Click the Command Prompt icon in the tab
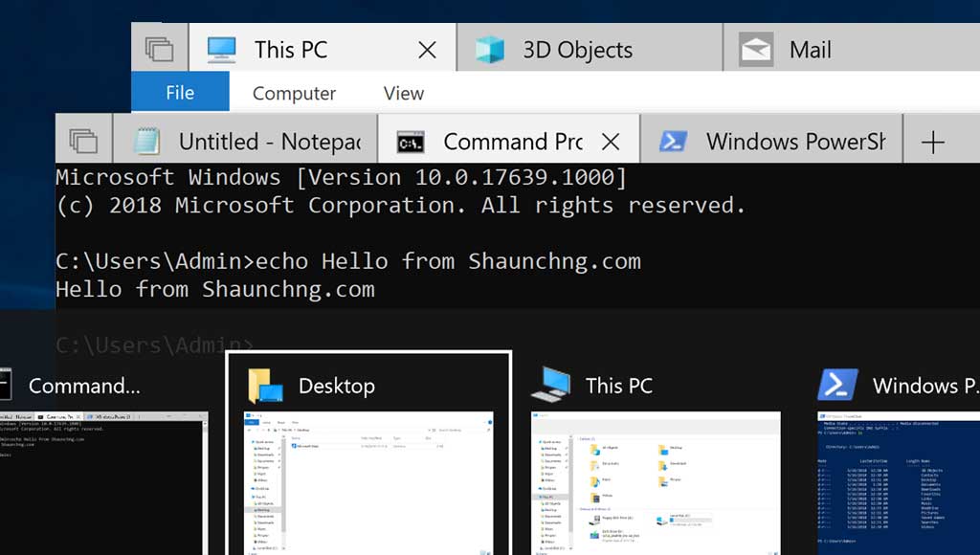980x555 pixels. click(x=411, y=144)
